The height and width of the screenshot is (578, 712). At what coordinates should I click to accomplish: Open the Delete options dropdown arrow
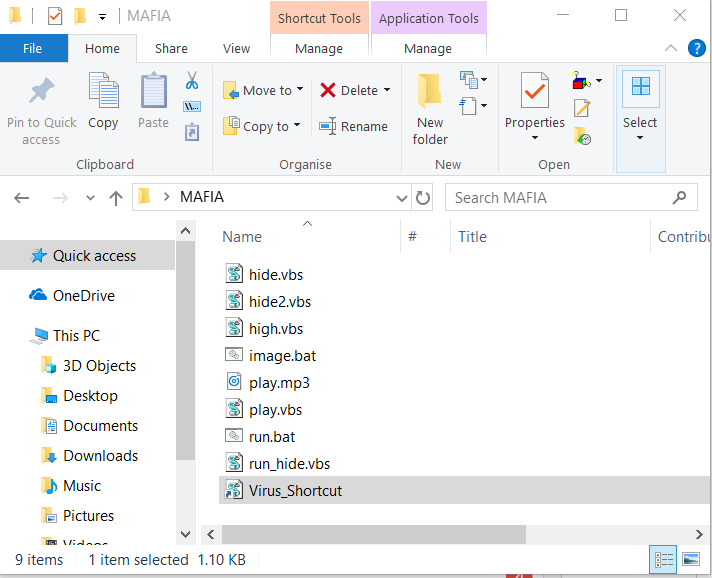point(387,90)
